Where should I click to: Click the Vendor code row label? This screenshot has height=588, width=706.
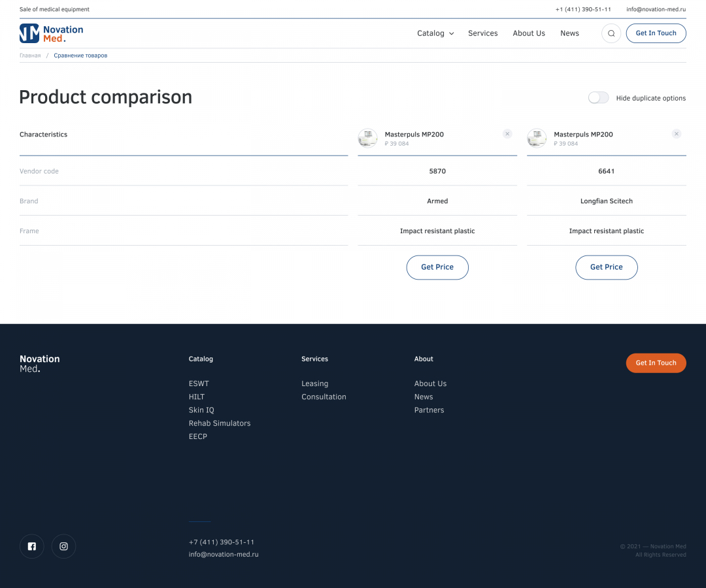point(39,171)
